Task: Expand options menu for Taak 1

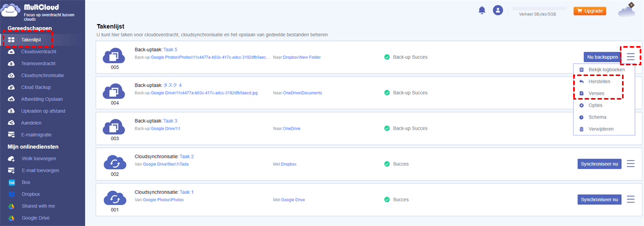Action: [631, 200]
